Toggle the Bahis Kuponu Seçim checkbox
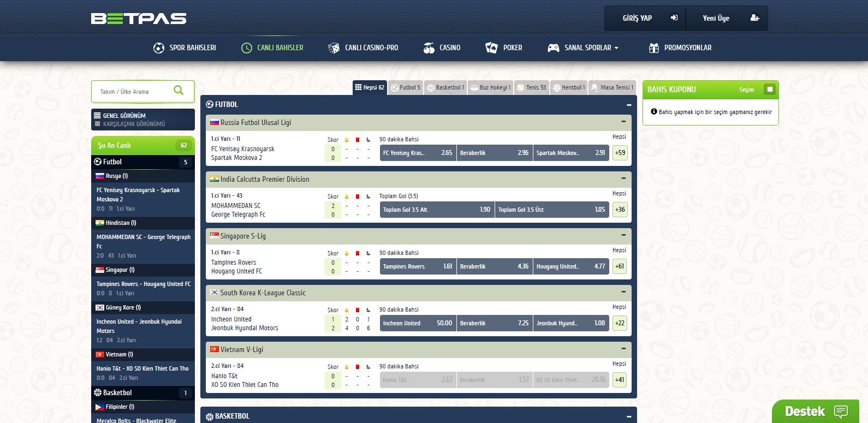The height and width of the screenshot is (423, 868). tap(770, 90)
